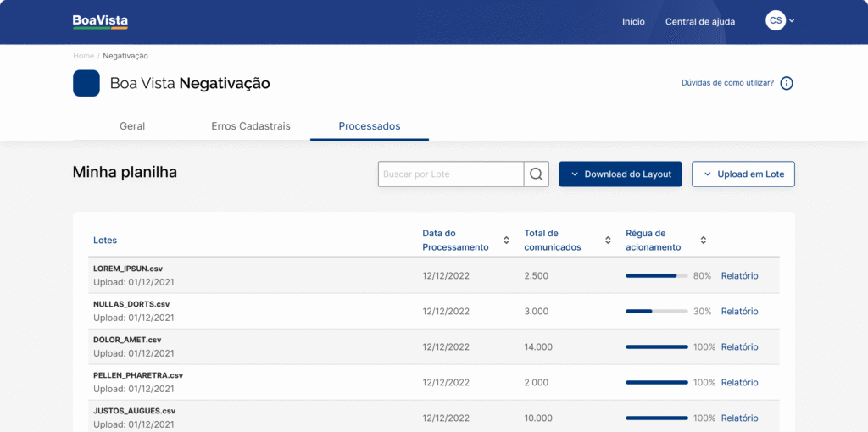Image resolution: width=868 pixels, height=432 pixels.
Task: Click the CS user avatar
Action: pyautogui.click(x=775, y=21)
